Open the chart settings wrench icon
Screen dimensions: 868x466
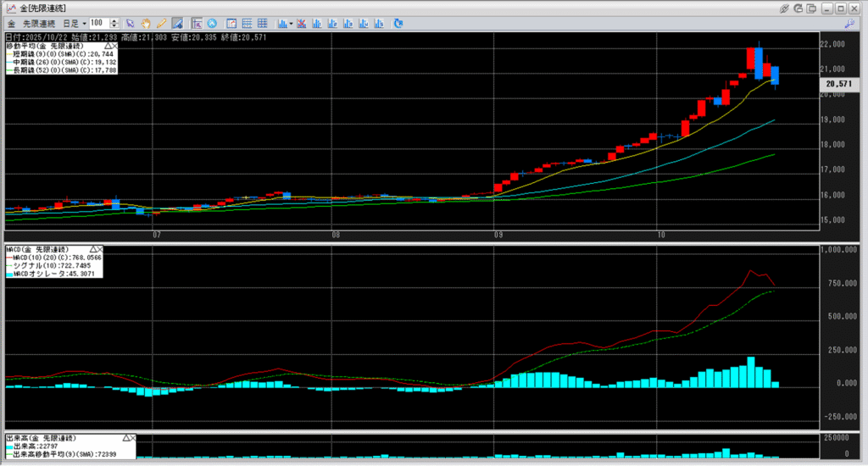[x=849, y=23]
